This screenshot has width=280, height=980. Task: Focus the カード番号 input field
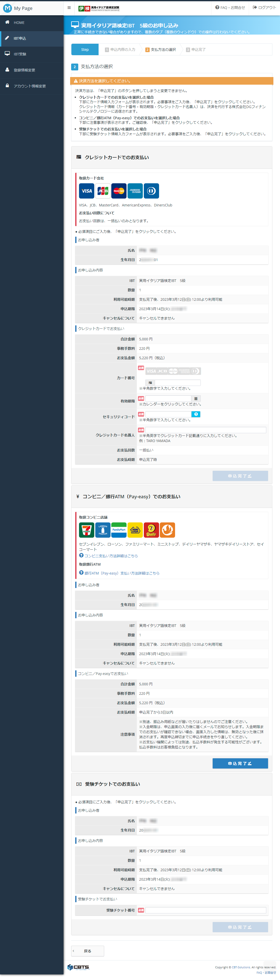click(x=177, y=383)
